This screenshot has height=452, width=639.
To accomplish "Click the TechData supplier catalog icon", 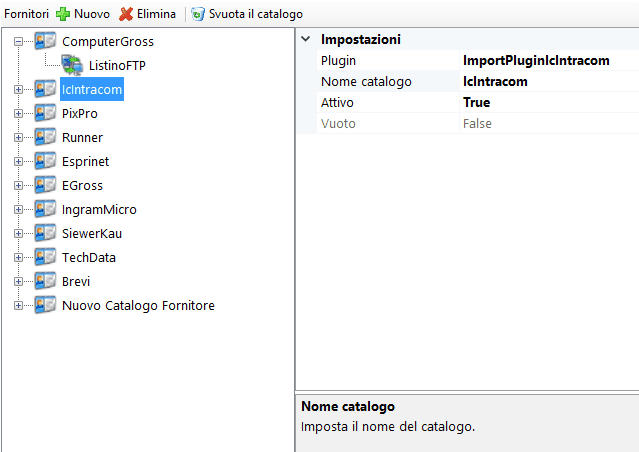I will (x=45, y=257).
